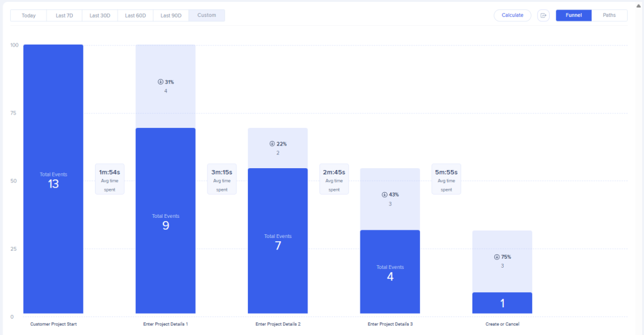Switch to Funnel view

click(x=574, y=15)
